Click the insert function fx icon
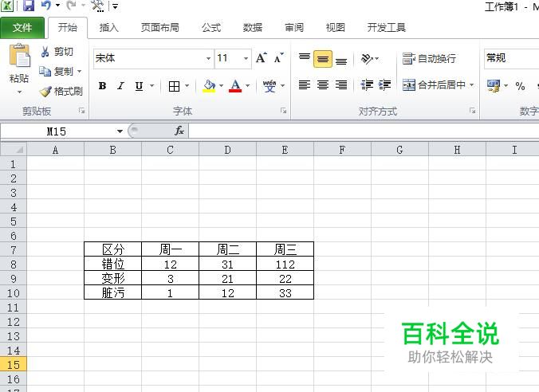 point(179,131)
